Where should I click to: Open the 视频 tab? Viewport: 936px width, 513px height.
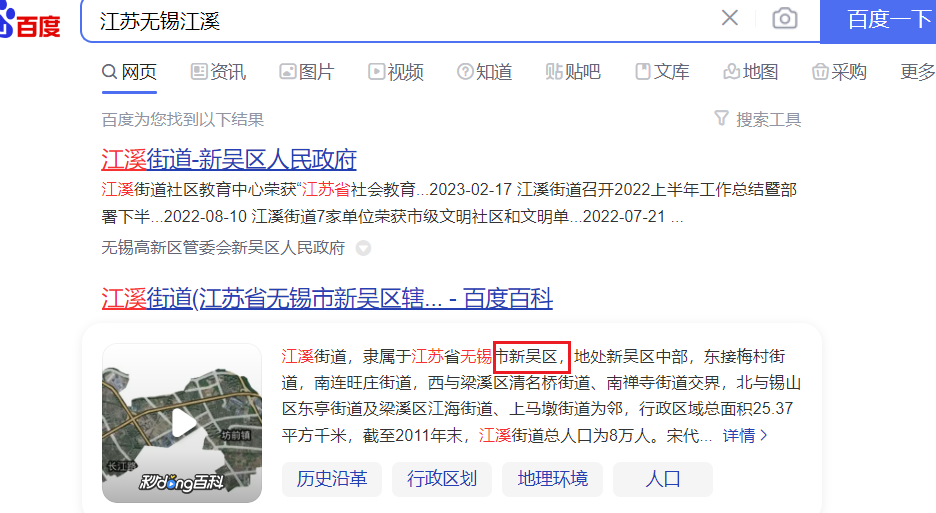pyautogui.click(x=396, y=72)
